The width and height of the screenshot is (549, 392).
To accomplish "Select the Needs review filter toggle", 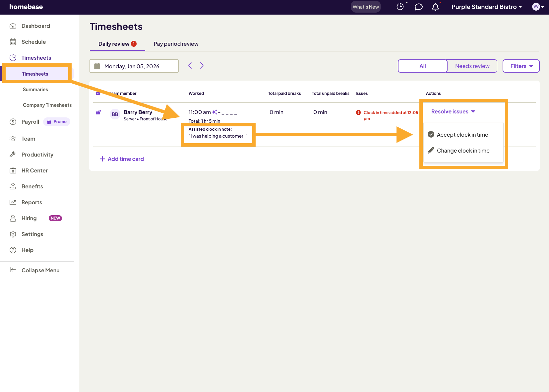I will 472,66.
